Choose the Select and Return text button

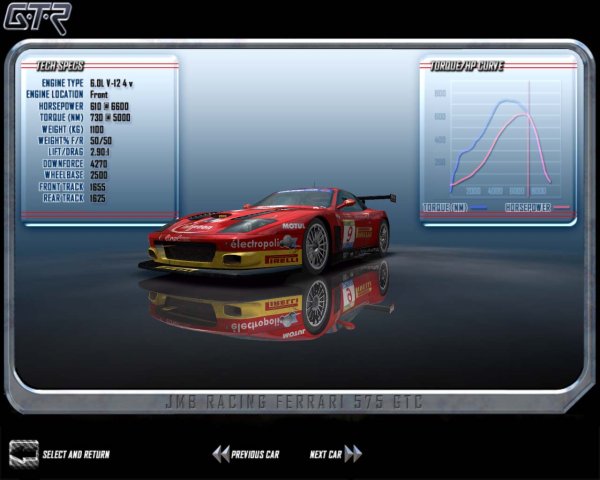point(76,455)
